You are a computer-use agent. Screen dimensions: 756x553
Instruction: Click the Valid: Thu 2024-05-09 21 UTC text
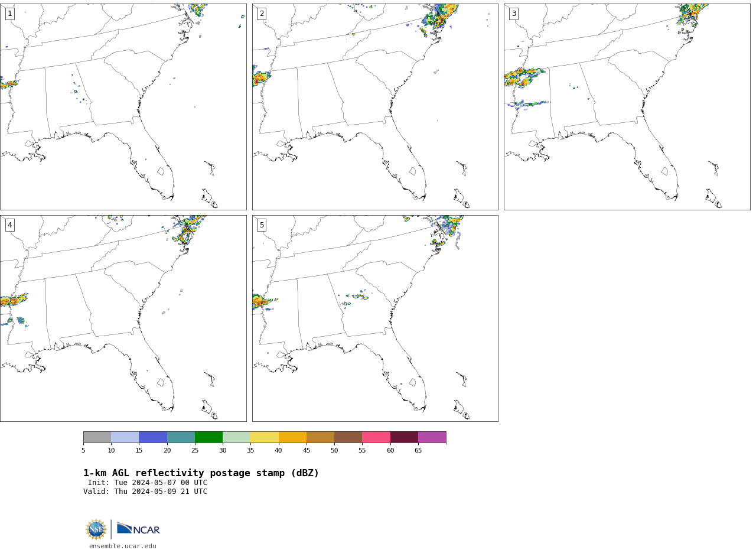click(145, 492)
